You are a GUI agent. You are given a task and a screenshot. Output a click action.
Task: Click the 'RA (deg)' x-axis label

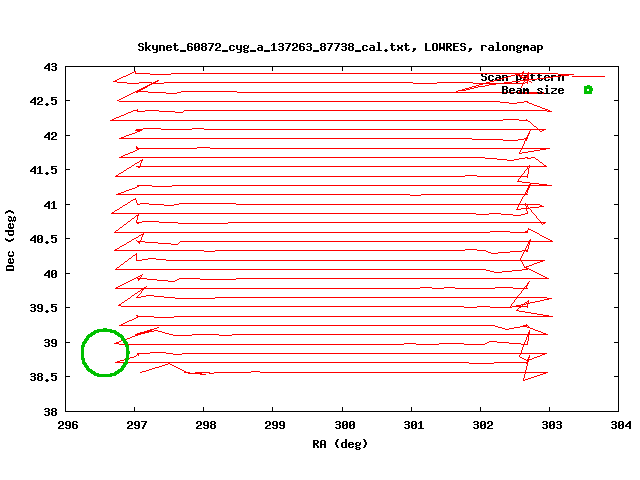coord(340,444)
